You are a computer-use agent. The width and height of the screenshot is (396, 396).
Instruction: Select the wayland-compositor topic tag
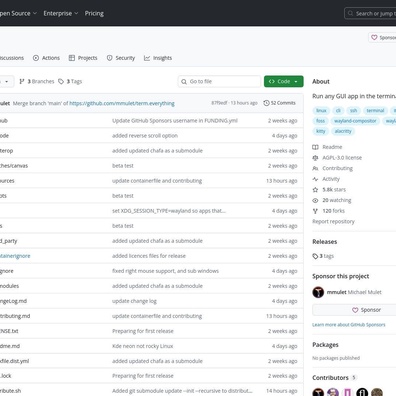click(355, 121)
